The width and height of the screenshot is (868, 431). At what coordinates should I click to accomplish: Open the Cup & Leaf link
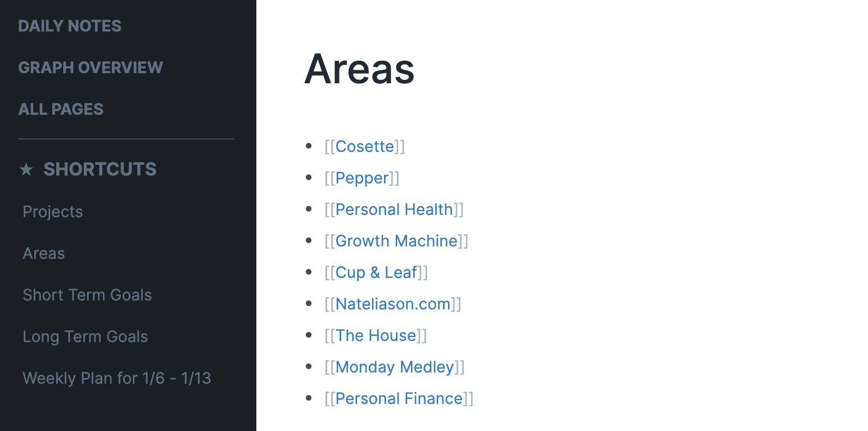(x=377, y=272)
